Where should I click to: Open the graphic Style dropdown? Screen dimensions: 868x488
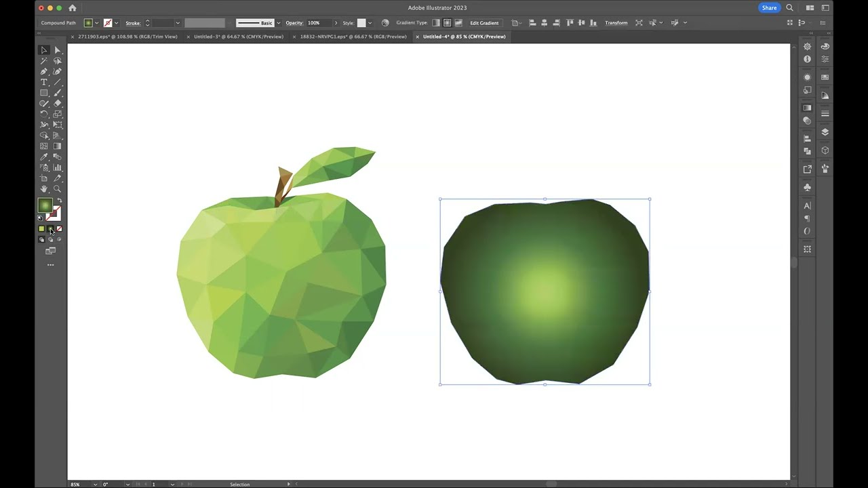coord(370,22)
